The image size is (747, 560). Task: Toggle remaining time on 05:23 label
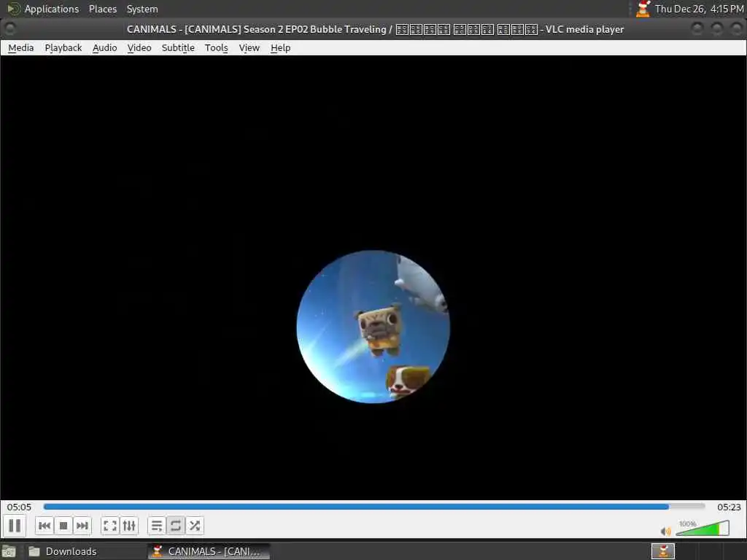click(729, 507)
